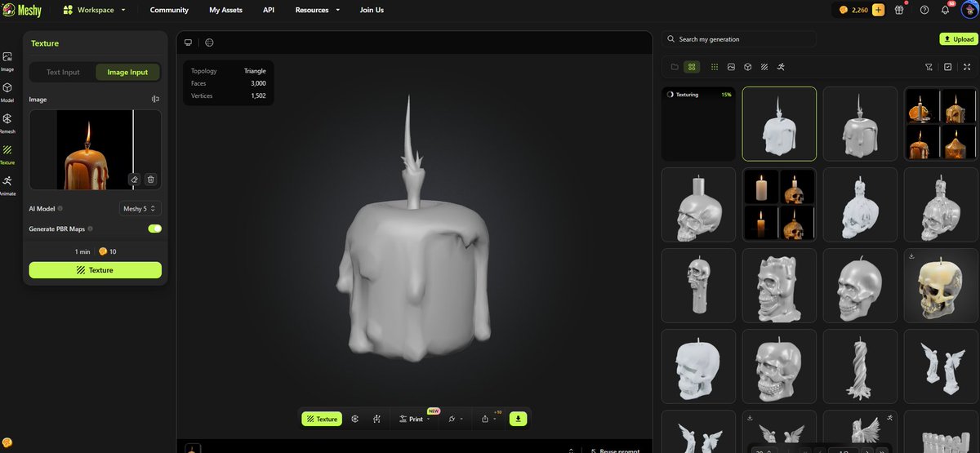Open the gift box icon in header
This screenshot has height=453, width=980.
click(x=900, y=10)
